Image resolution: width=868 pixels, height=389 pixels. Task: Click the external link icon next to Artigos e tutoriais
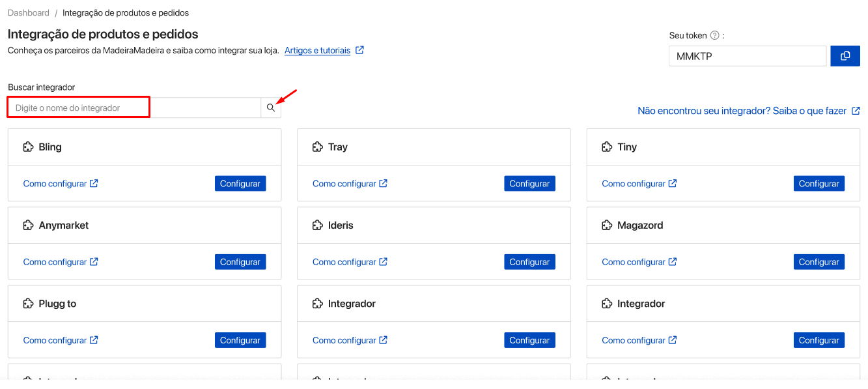coord(359,50)
